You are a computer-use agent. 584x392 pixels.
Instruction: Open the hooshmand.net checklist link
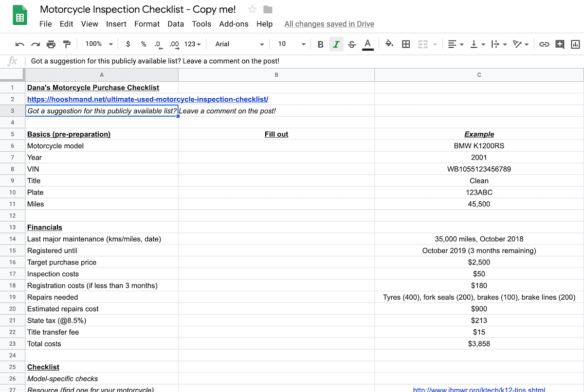pyautogui.click(x=147, y=99)
